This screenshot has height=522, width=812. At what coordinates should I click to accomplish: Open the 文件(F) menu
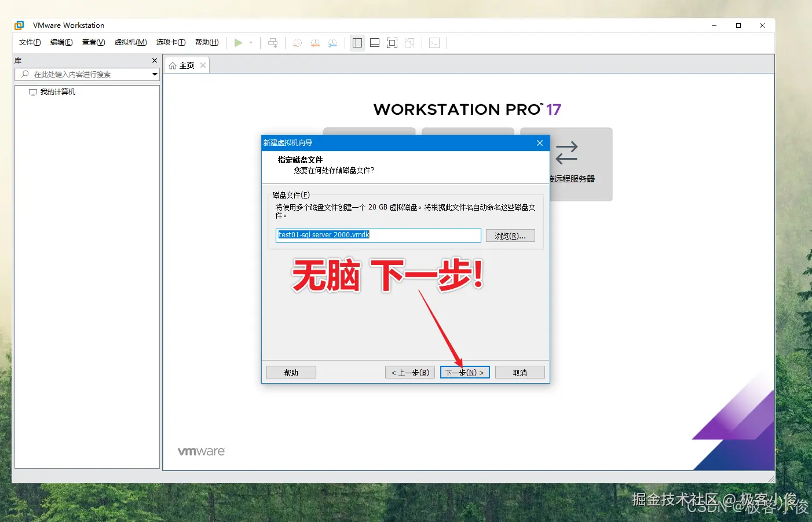[x=30, y=42]
